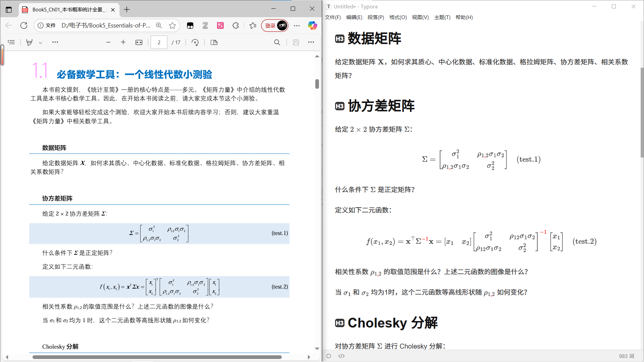Open the 段落(P) menu in Typora
This screenshot has width=644, height=362.
[375, 17]
